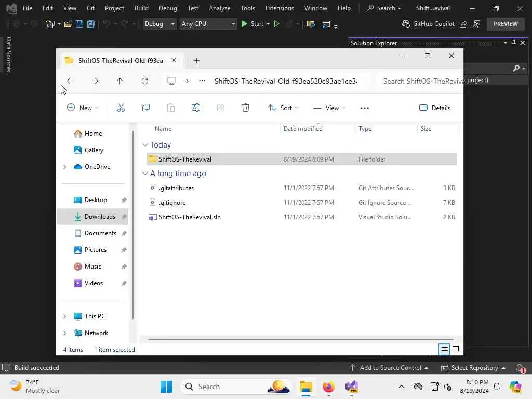Show hidden system tray icons chevron
Viewport: 532px width, 399px height.
pos(402,387)
